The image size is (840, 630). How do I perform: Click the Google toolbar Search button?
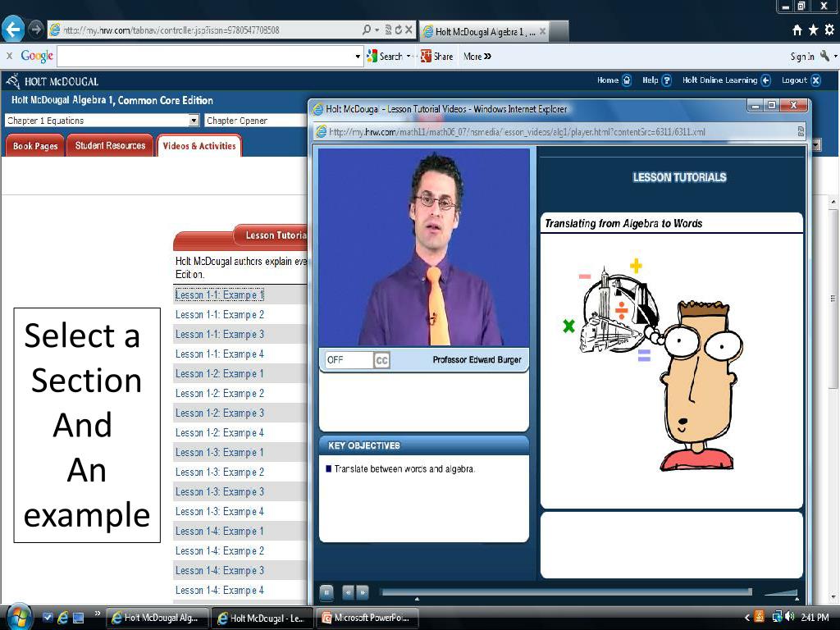click(x=385, y=56)
